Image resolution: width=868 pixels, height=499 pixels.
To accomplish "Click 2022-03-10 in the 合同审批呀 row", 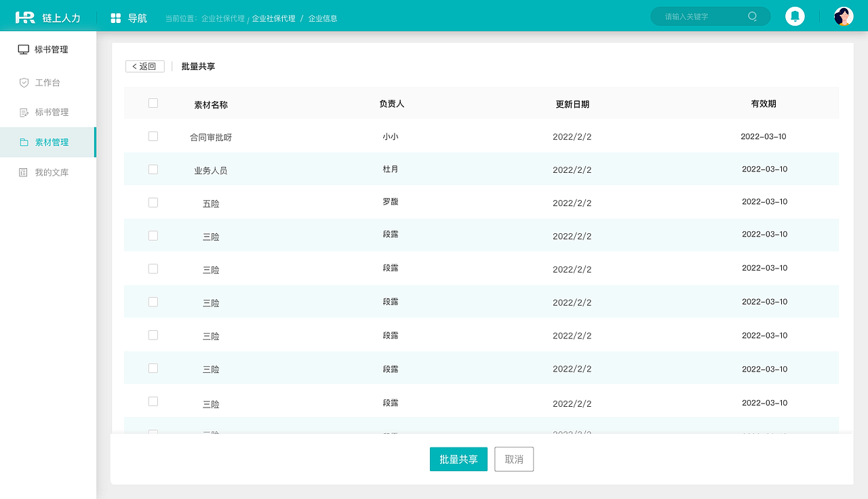I will (x=764, y=136).
